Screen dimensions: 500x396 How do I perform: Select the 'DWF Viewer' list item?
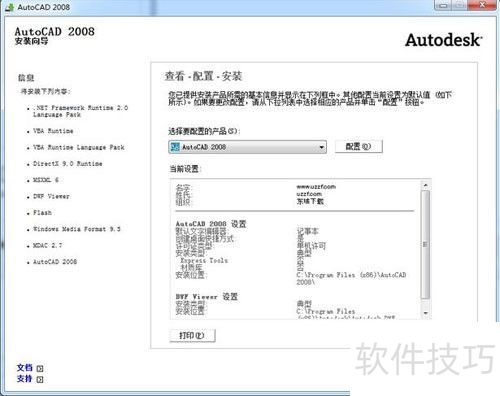point(51,196)
